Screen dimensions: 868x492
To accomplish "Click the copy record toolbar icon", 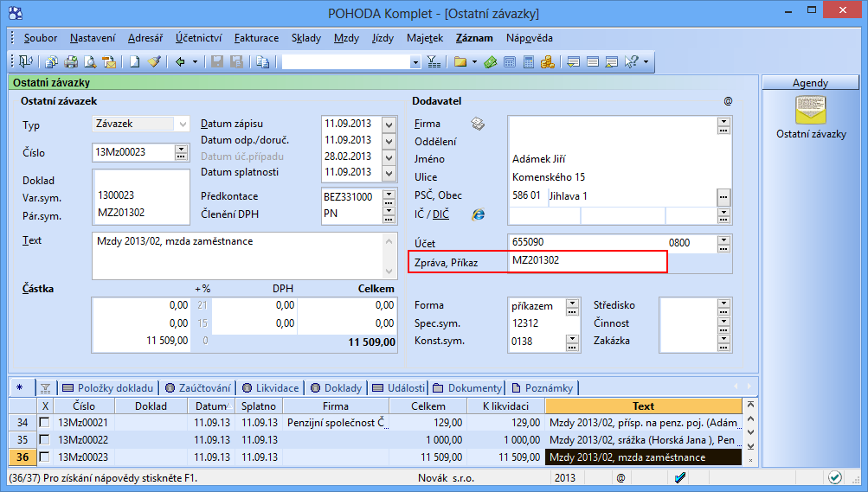I will tap(262, 62).
